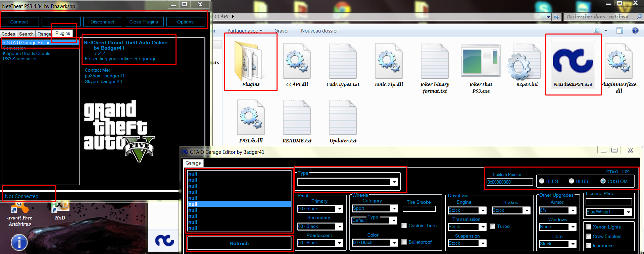Click the blue information icon on desktop

[x=19, y=242]
